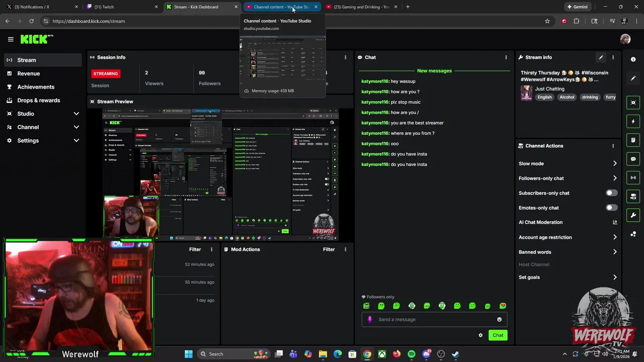Click the Windows taskbar Search box
Screen dimensions: 644x362
point(233,354)
